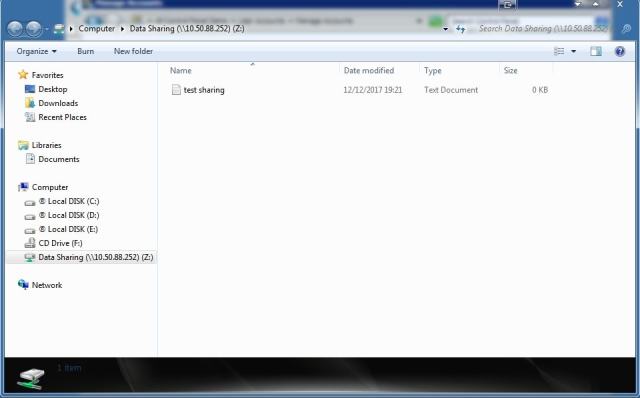The width and height of the screenshot is (640, 398).
Task: Click Computer in the address breadcrumb
Action: pos(97,29)
